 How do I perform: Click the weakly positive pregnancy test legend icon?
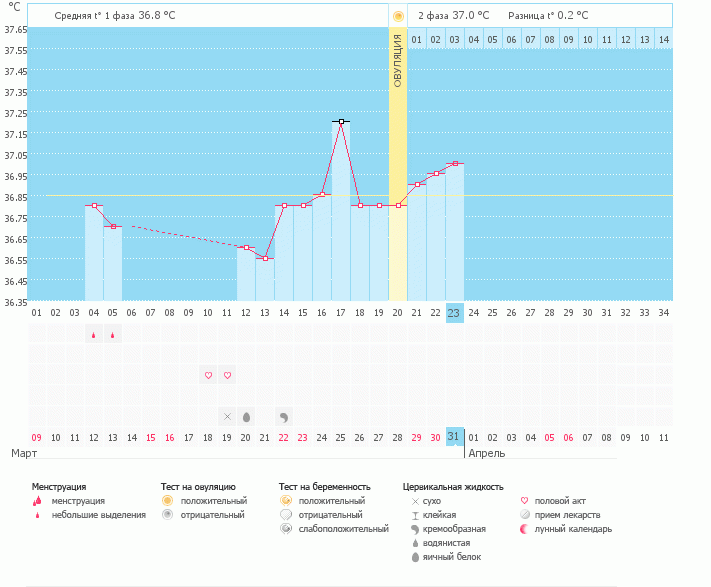tap(286, 529)
